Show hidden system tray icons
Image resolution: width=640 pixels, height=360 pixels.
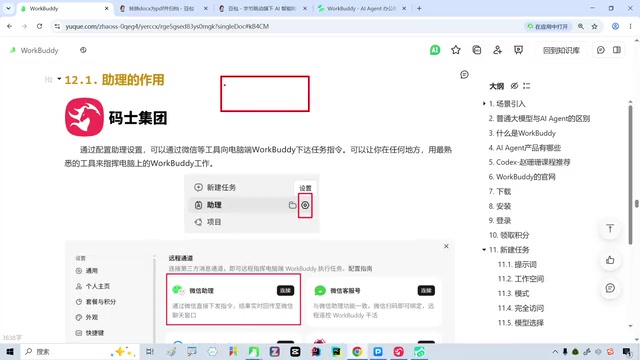(x=555, y=351)
